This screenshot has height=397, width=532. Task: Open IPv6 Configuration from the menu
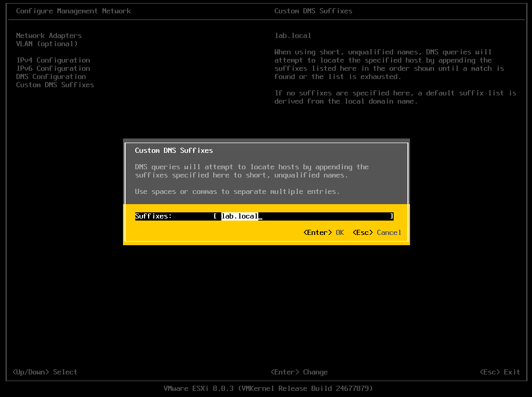click(53, 68)
